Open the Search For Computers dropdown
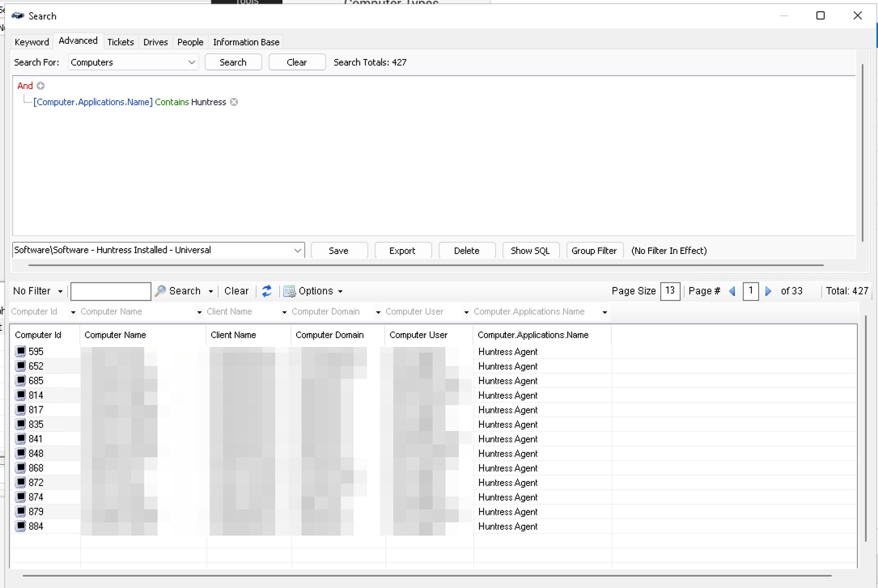This screenshot has height=588, width=878. tap(192, 62)
